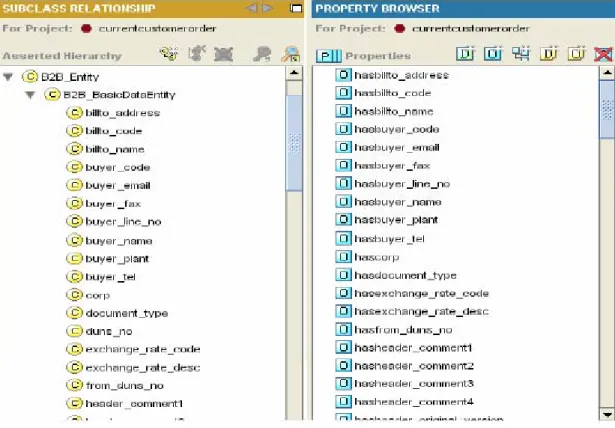The image size is (615, 428).
Task: Click the second yellow annotation property icon
Action: pos(576,54)
